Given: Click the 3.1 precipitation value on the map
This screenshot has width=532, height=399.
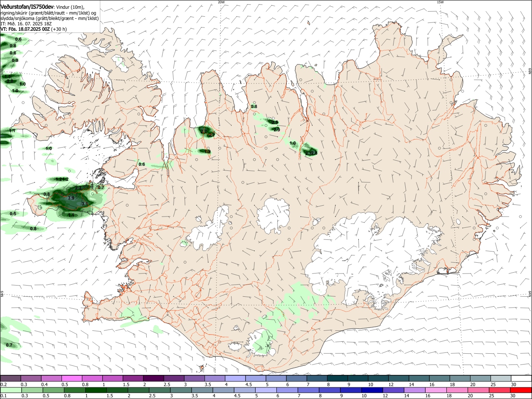Looking at the screenshot, I should click(x=85, y=204).
